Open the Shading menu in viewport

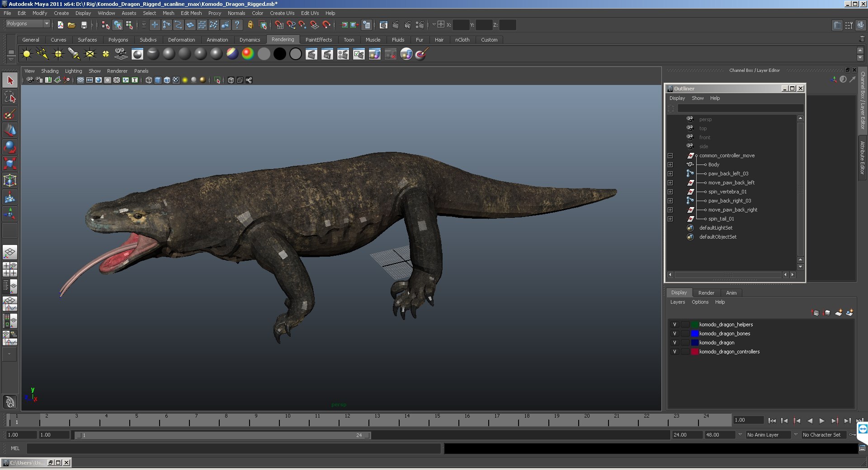tap(50, 71)
